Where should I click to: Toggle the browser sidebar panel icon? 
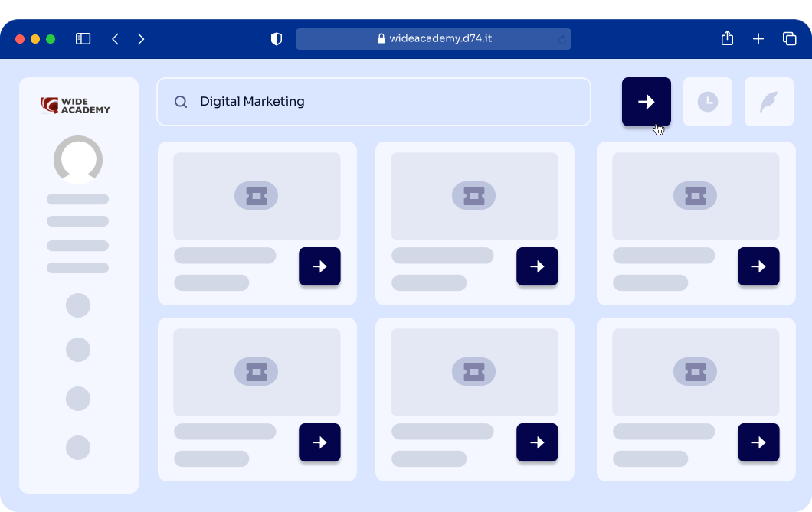(x=83, y=39)
